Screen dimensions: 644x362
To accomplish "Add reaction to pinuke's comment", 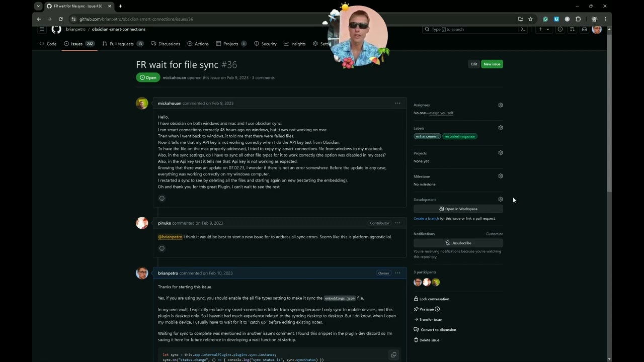I will [x=162, y=248].
